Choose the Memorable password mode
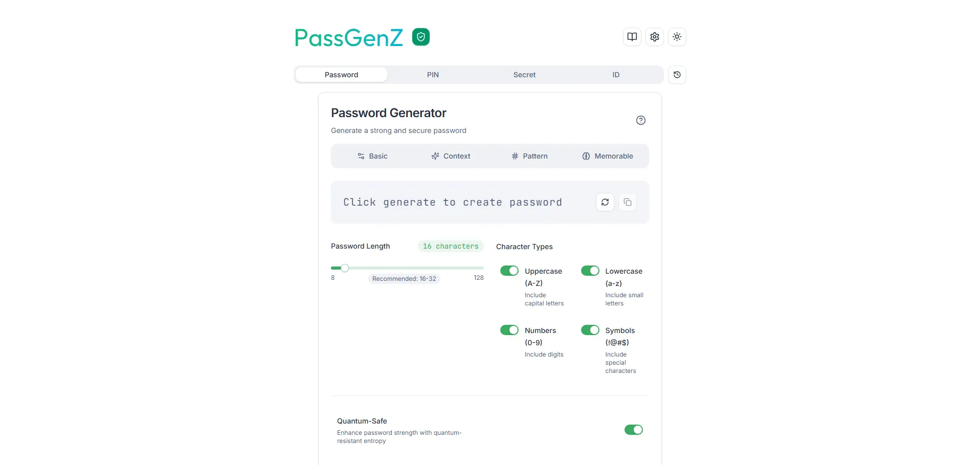Image resolution: width=980 pixels, height=465 pixels. (x=608, y=156)
